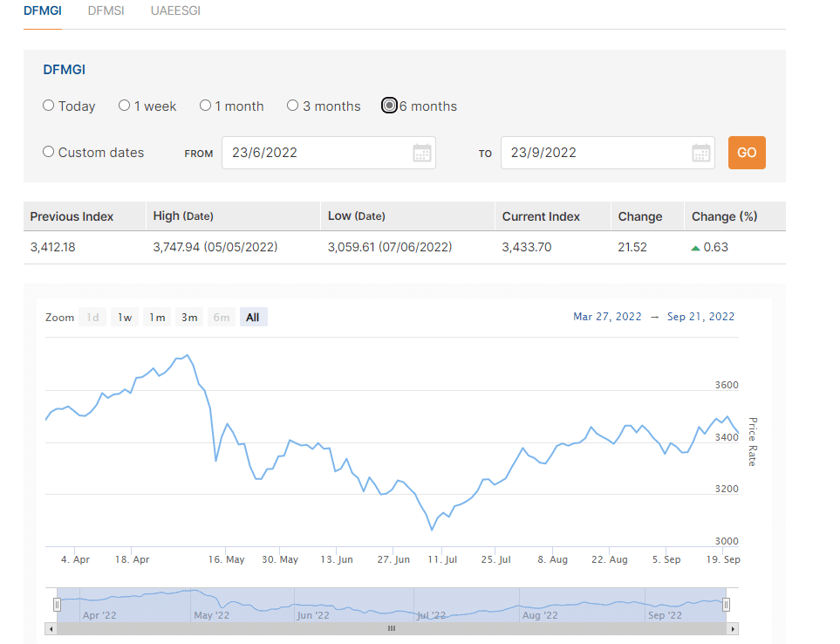840x644 pixels.
Task: Click the left navigator range handle
Action: (x=57, y=604)
